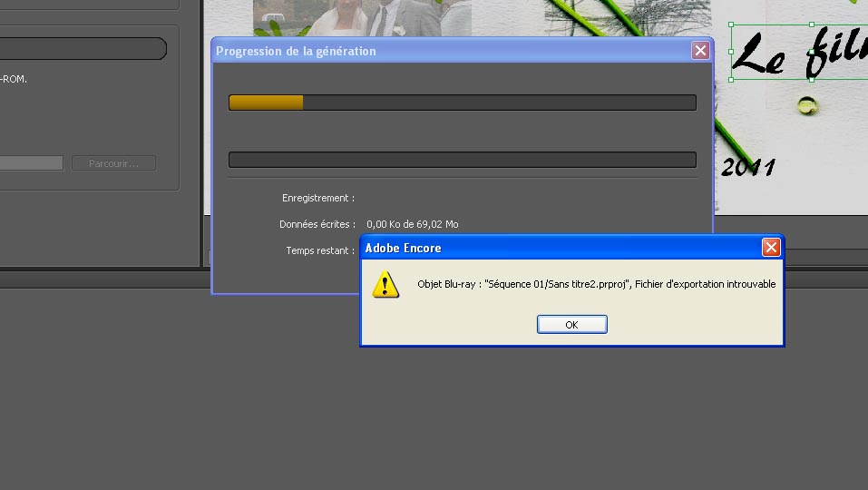
Task: Click the 'Données écrites' value text
Action: pos(413,224)
